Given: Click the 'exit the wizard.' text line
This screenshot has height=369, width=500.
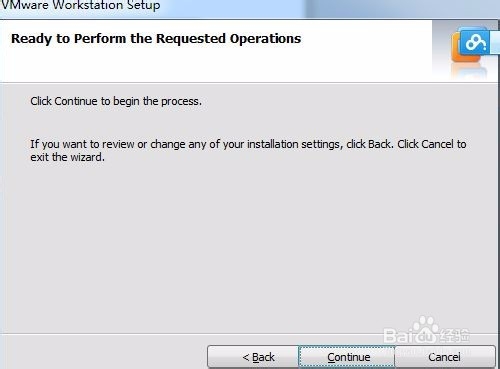Looking at the screenshot, I should pos(67,157).
